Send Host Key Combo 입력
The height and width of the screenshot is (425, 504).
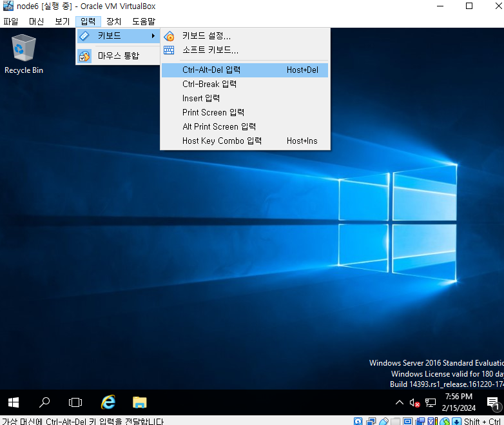tap(245, 141)
